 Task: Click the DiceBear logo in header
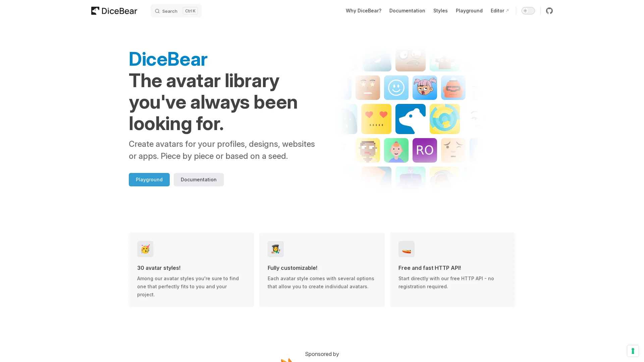coord(114,11)
